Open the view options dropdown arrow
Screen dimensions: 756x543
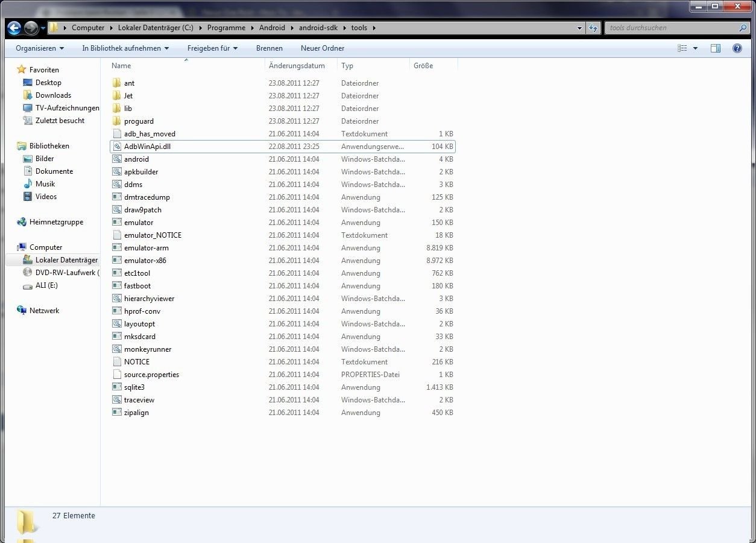coord(695,48)
